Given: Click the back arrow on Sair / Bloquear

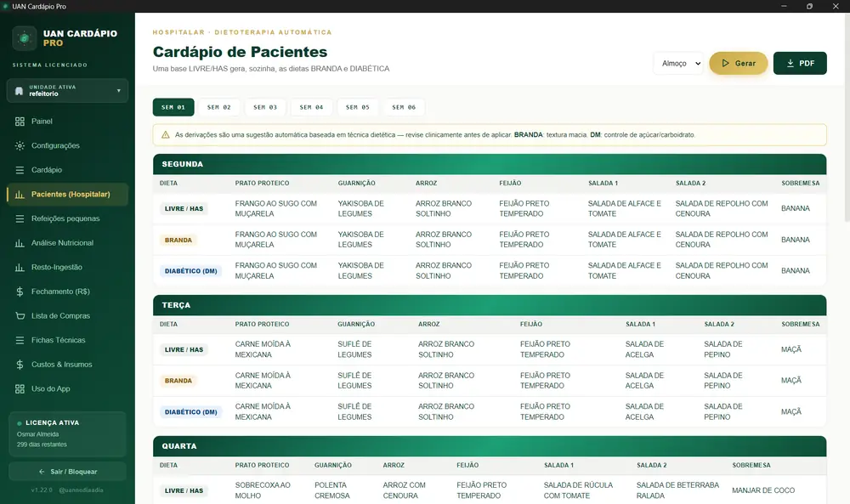Looking at the screenshot, I should pos(42,472).
